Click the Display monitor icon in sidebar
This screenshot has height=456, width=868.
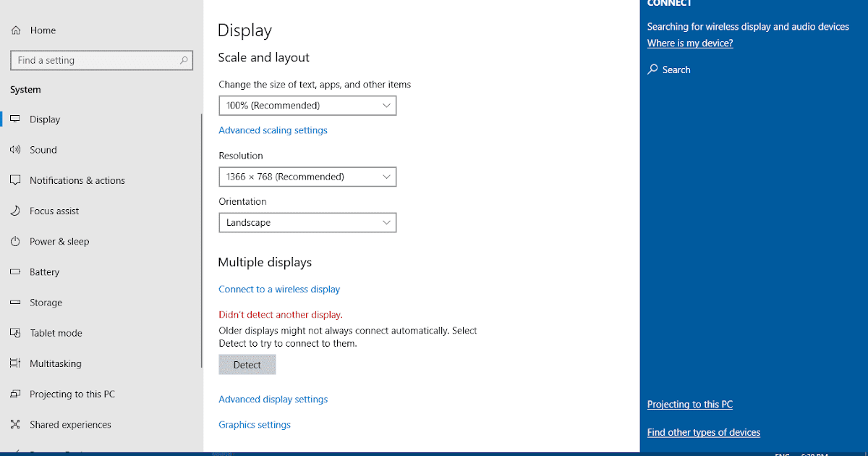tap(15, 119)
